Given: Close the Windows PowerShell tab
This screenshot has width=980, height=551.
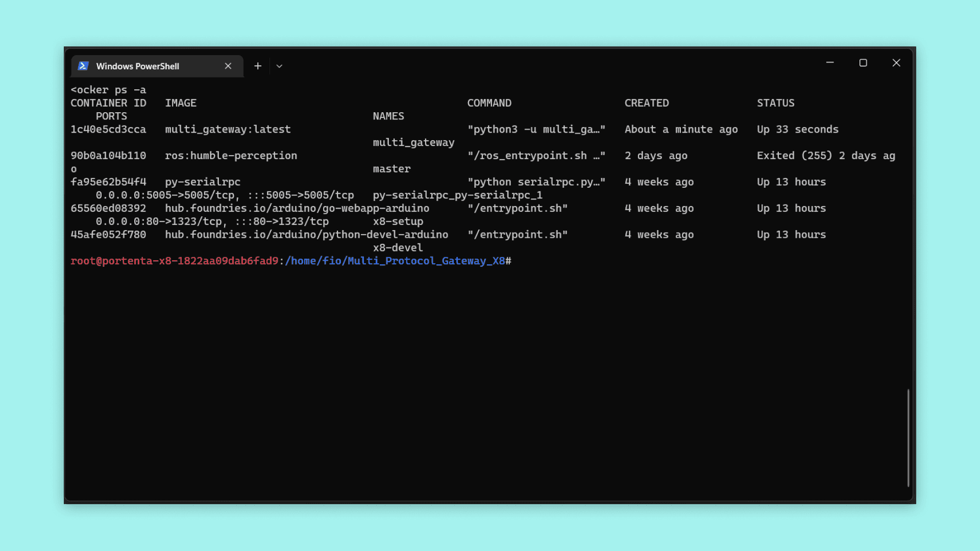Looking at the screenshot, I should click(228, 66).
